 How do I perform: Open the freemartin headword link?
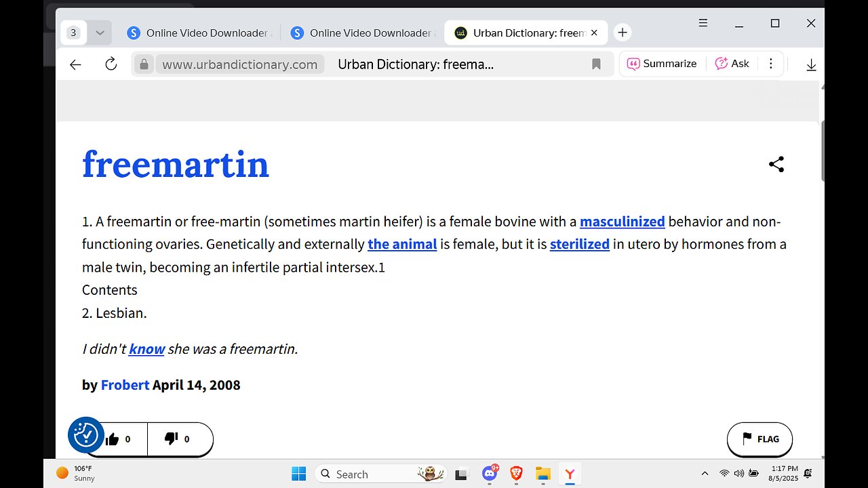(x=176, y=164)
